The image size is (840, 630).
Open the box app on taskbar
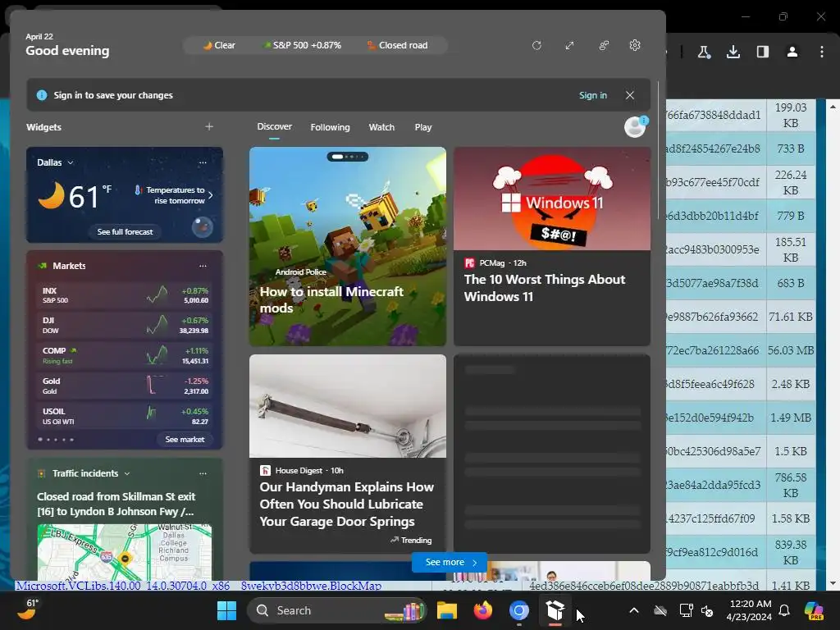(555, 610)
